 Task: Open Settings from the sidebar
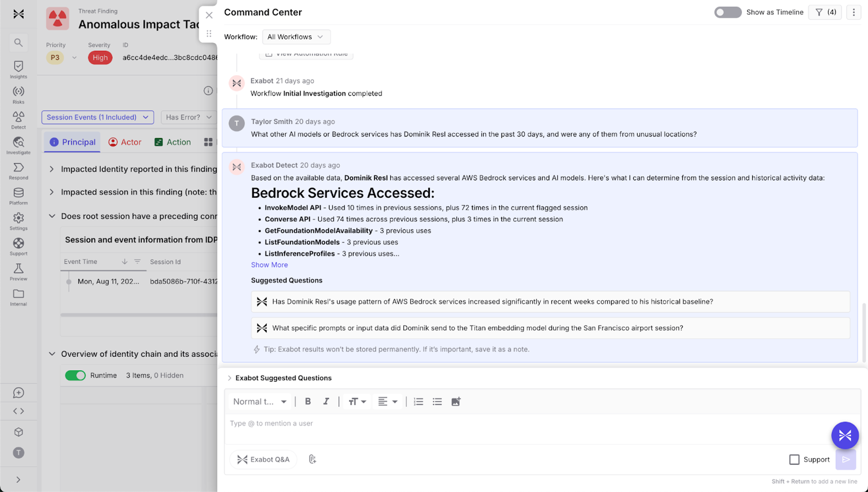[18, 222]
